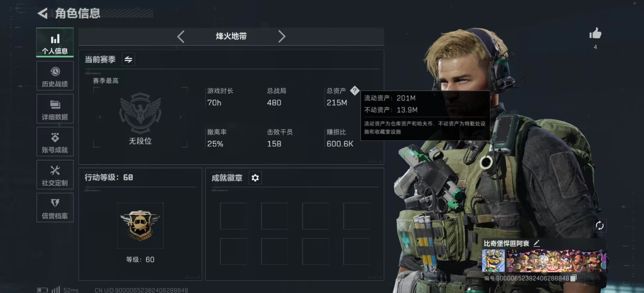644x293 pixels.
Task: Open the 个人信息 sidebar tab
Action: click(x=55, y=43)
